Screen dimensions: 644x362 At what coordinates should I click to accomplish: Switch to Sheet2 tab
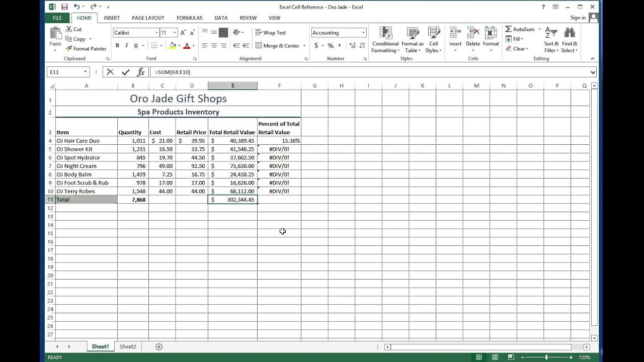point(128,346)
